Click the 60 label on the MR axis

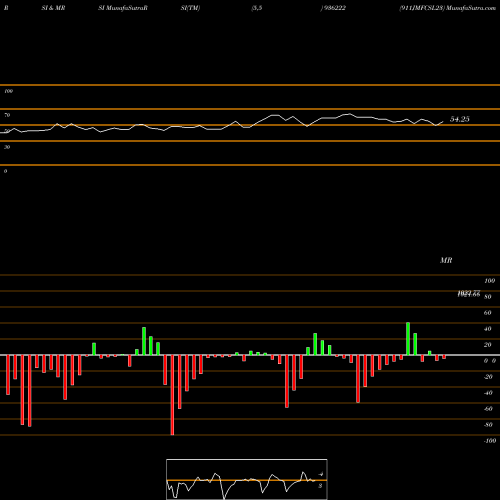[x=488, y=313]
